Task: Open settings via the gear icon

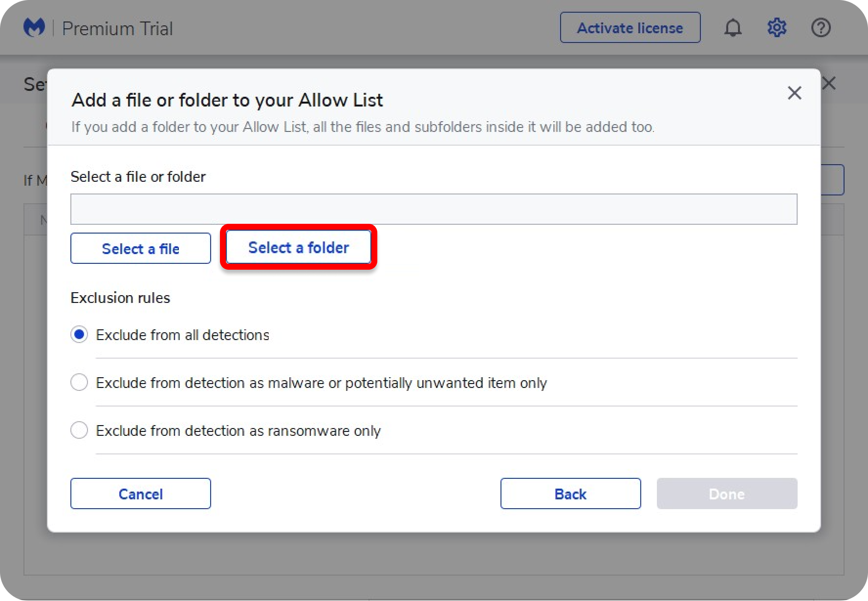Action: (777, 28)
